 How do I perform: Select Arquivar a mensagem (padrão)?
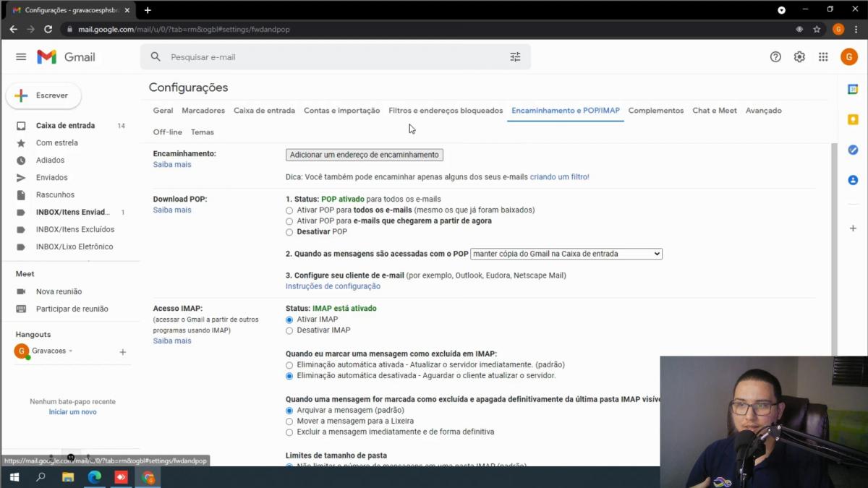click(x=289, y=411)
